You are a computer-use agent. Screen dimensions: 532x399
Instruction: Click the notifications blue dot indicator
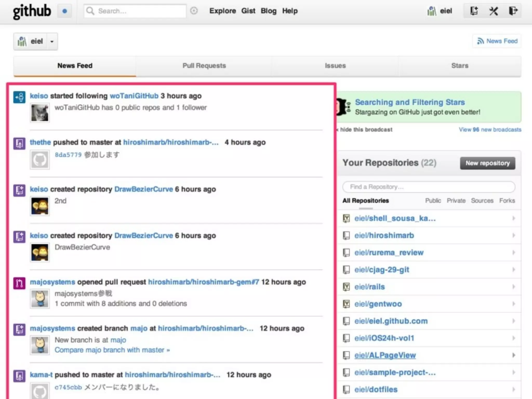tap(65, 11)
